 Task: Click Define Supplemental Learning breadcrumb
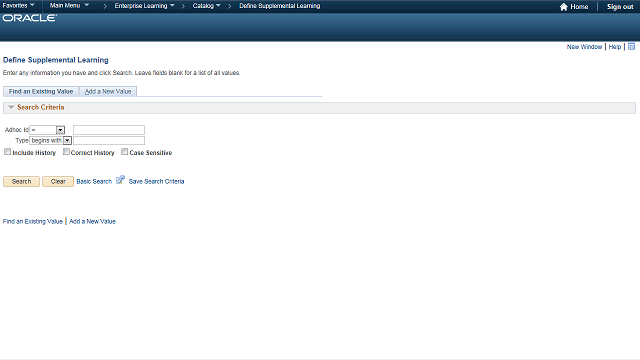[280, 6]
